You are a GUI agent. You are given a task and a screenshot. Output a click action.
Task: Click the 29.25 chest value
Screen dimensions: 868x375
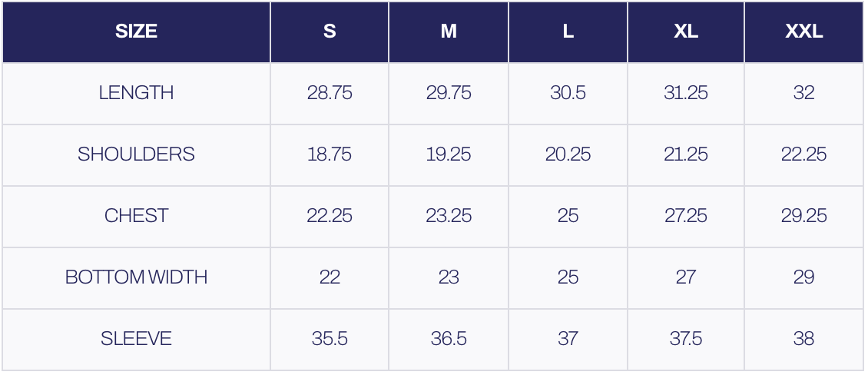click(803, 216)
